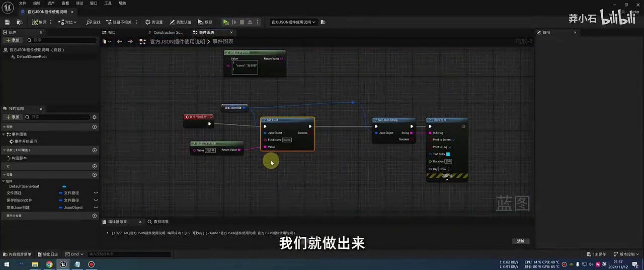Browse to asset in content browser icon
Screen dimensions: 644x270
tap(19, 22)
